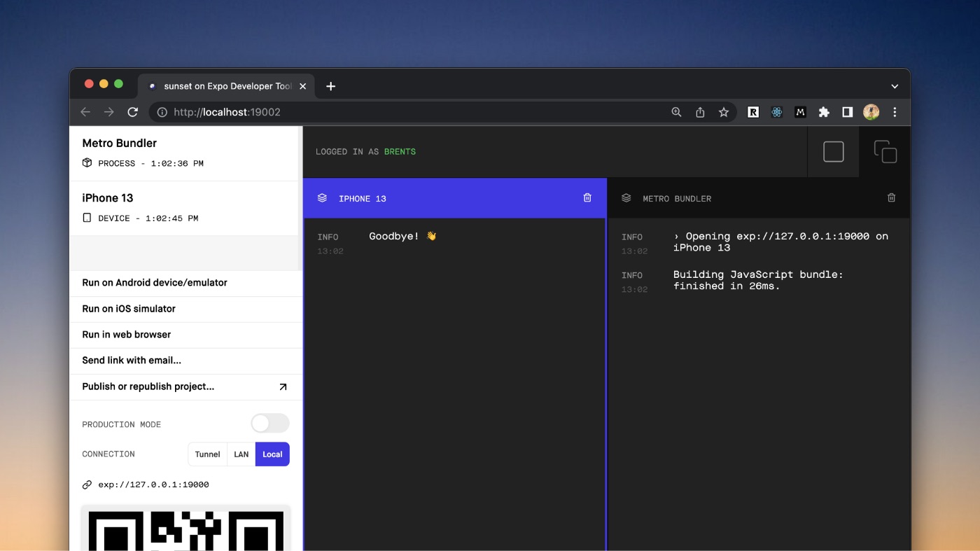Viewport: 980px width, 551px height.
Task: Open the Chrome profile avatar
Action: pyautogui.click(x=871, y=112)
